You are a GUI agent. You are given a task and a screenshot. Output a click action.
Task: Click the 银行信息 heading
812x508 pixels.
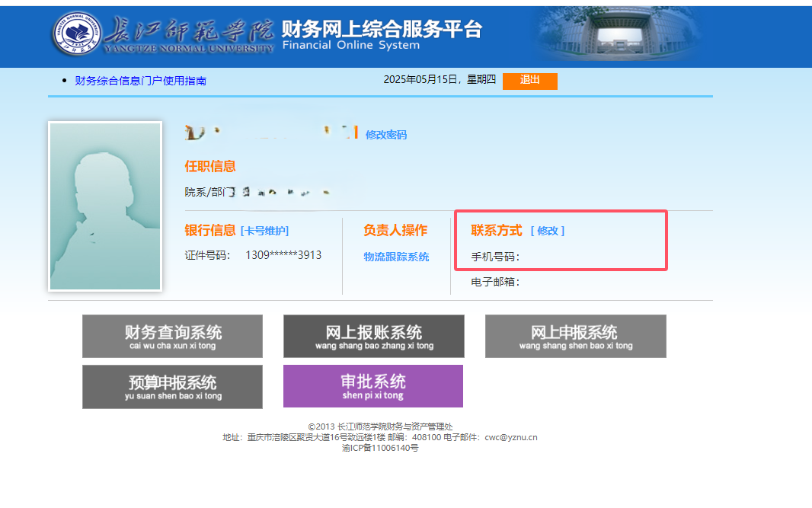pyautogui.click(x=210, y=231)
